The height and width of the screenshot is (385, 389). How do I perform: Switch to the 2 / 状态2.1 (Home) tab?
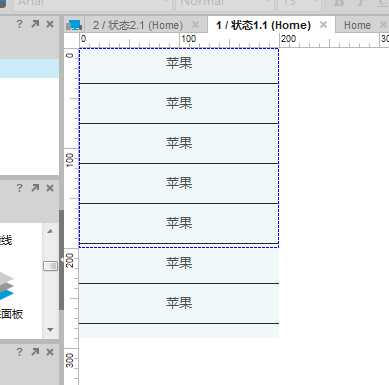click(138, 25)
